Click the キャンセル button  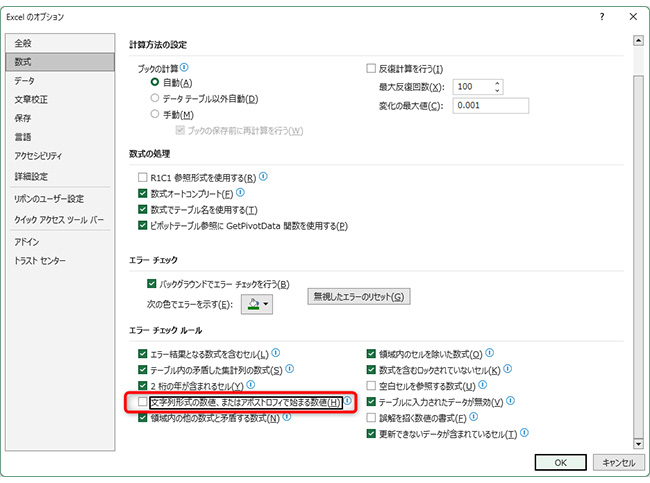point(618,462)
